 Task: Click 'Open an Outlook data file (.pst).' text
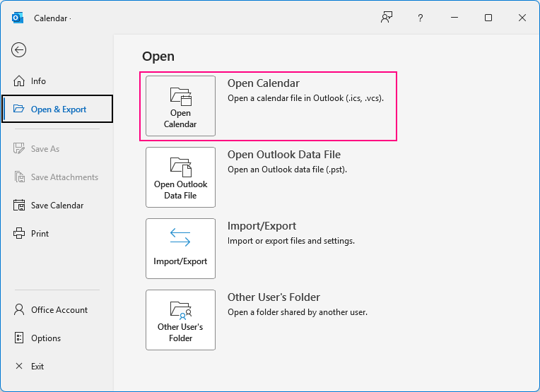[287, 170]
